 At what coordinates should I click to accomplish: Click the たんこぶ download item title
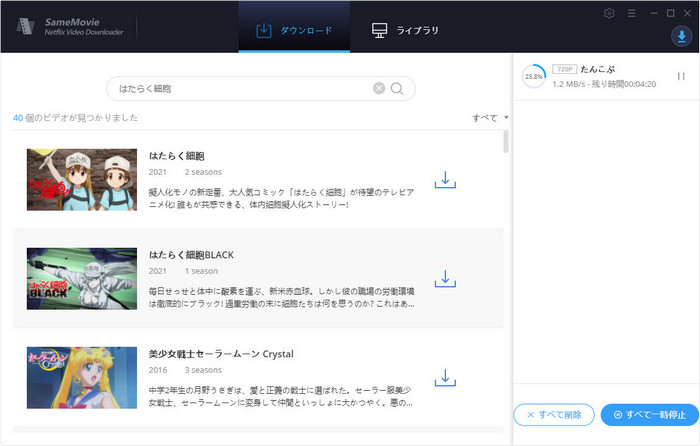point(597,69)
